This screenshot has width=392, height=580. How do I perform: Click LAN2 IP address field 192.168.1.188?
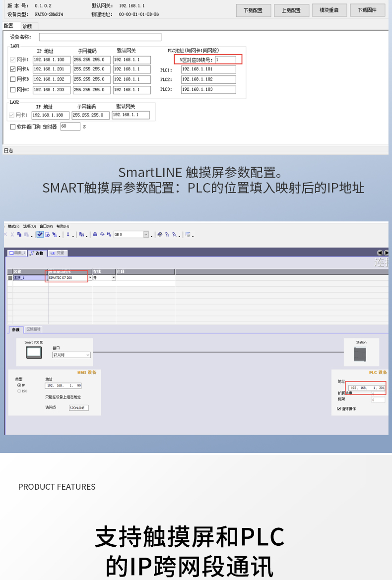pos(50,115)
